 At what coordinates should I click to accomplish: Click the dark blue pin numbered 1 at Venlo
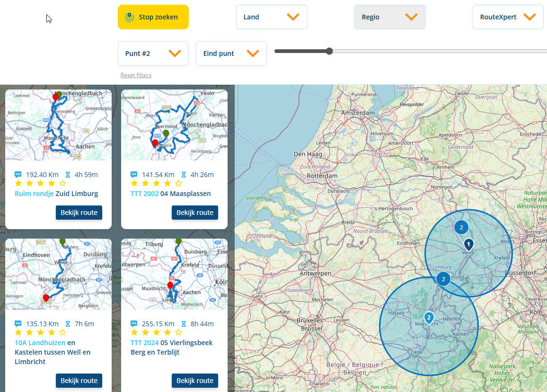(468, 244)
